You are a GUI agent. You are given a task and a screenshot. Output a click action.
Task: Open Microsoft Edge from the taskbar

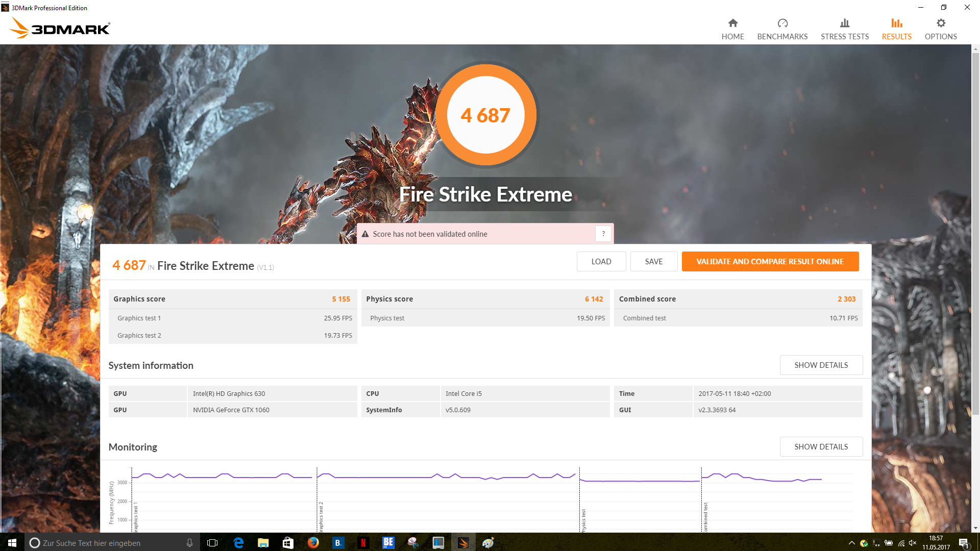pyautogui.click(x=238, y=543)
